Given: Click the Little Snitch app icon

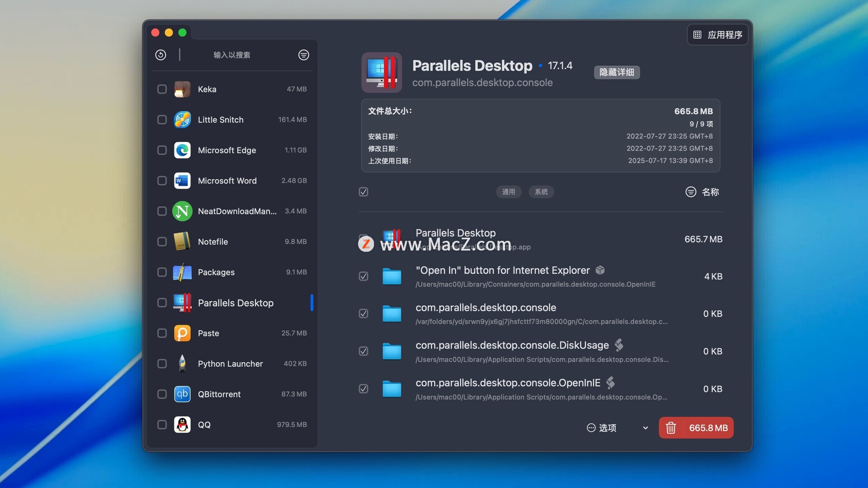Looking at the screenshot, I should 182,120.
